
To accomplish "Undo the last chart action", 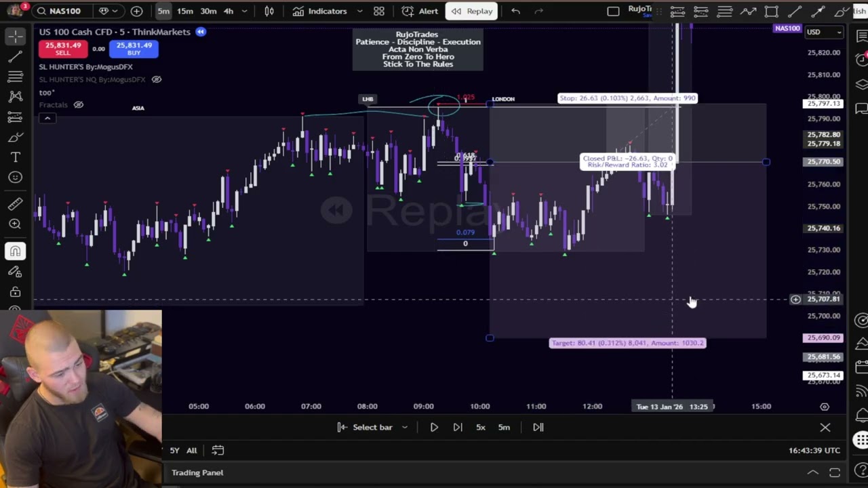I will (515, 11).
